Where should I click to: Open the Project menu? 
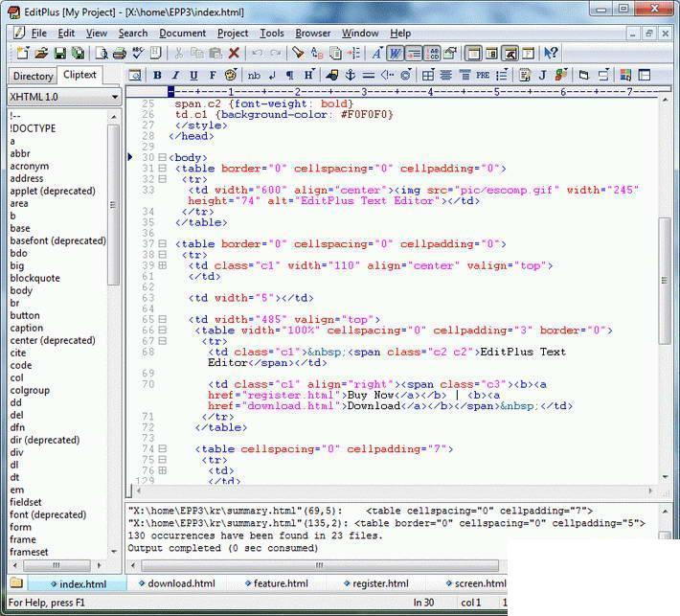(233, 33)
